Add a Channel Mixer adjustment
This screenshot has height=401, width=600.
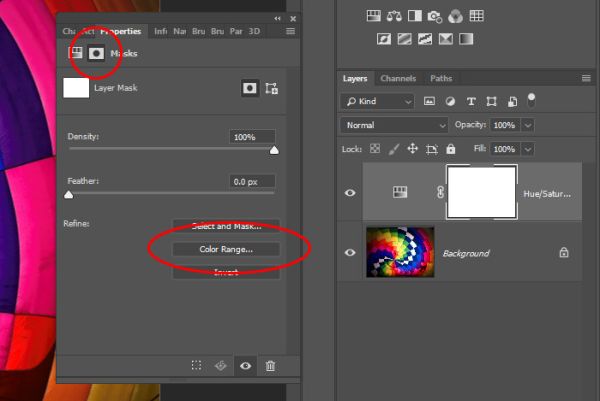click(455, 16)
